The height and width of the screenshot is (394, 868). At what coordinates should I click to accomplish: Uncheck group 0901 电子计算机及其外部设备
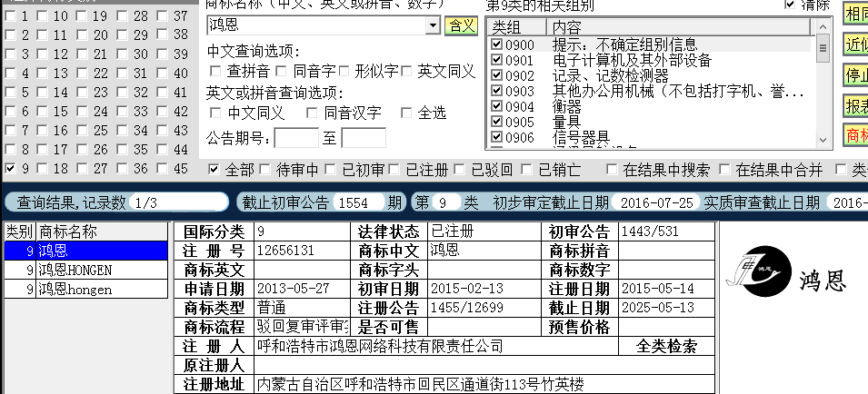497,60
